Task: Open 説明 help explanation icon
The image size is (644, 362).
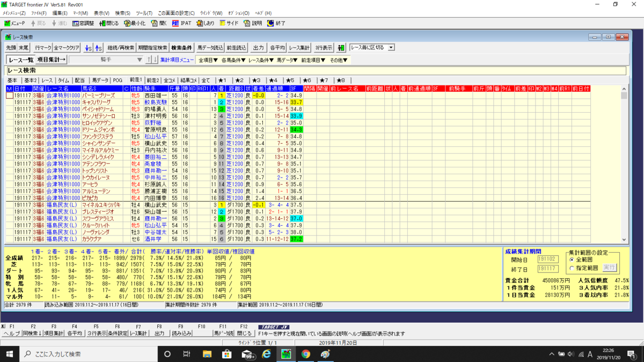Action: click(253, 23)
